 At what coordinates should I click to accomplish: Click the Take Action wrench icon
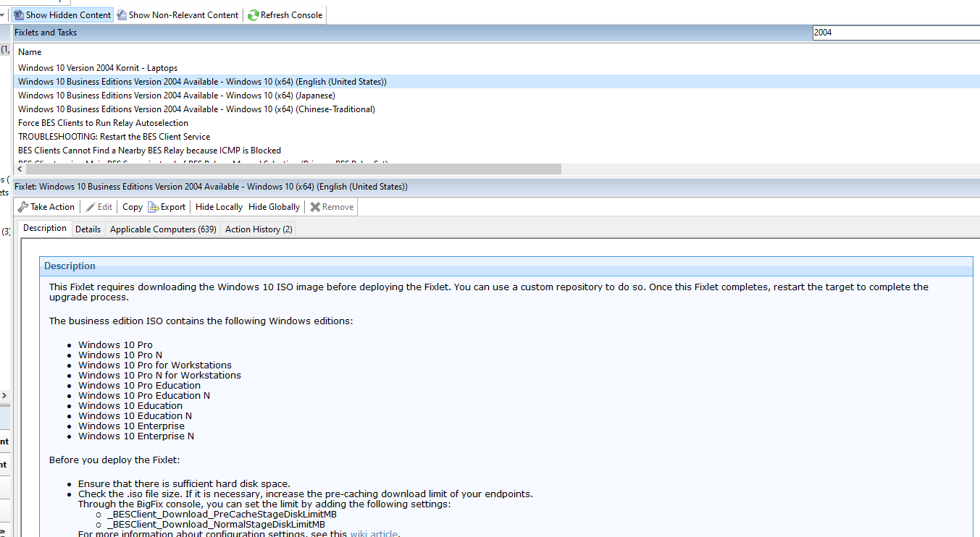click(23, 207)
